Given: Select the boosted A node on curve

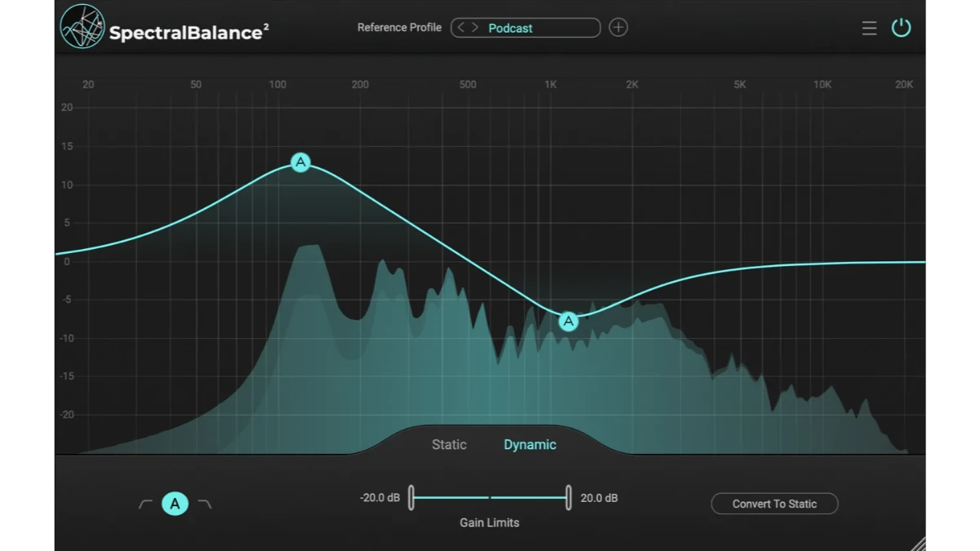Looking at the screenshot, I should 301,162.
